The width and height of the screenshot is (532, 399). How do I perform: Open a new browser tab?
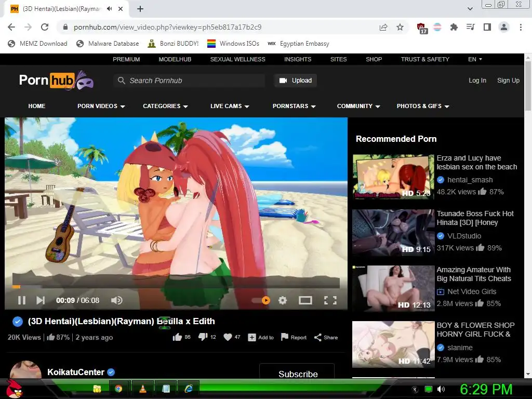tap(140, 9)
